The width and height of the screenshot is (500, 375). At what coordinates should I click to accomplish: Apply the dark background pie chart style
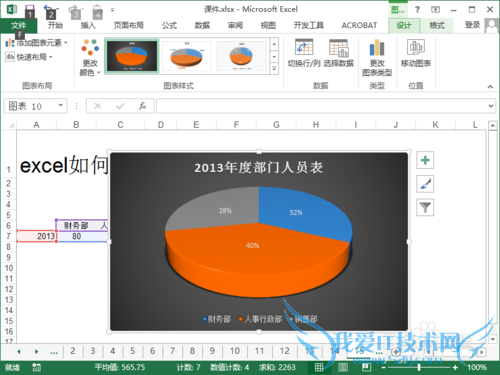pos(132,56)
